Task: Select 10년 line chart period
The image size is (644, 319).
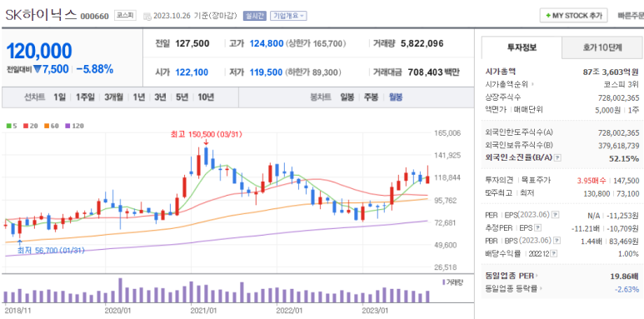Action: [206, 97]
